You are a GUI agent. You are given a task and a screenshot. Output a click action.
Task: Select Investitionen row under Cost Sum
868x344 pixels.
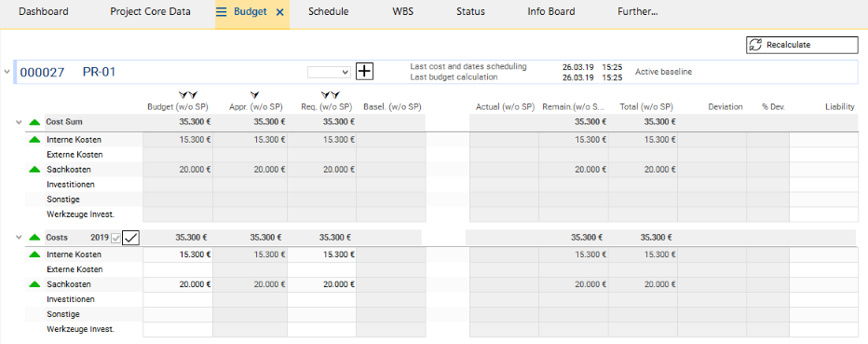71,184
